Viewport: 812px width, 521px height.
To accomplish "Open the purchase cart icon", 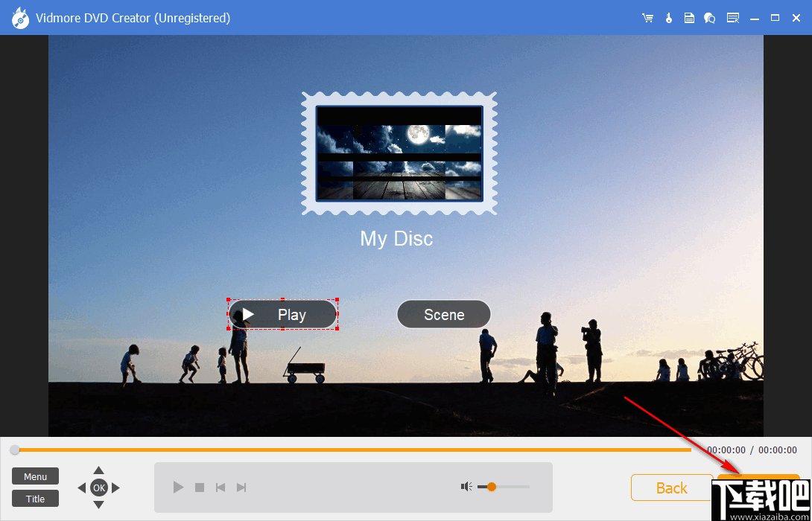I will click(647, 17).
